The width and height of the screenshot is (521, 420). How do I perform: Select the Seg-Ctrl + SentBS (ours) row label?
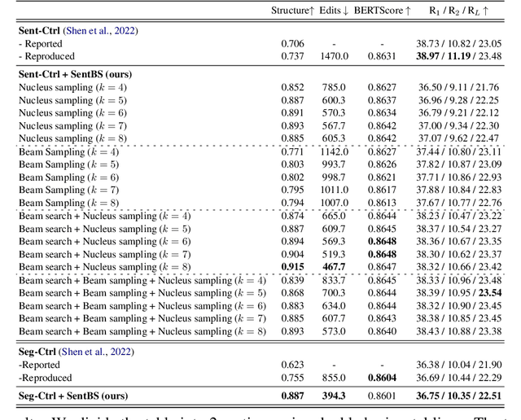73,396
